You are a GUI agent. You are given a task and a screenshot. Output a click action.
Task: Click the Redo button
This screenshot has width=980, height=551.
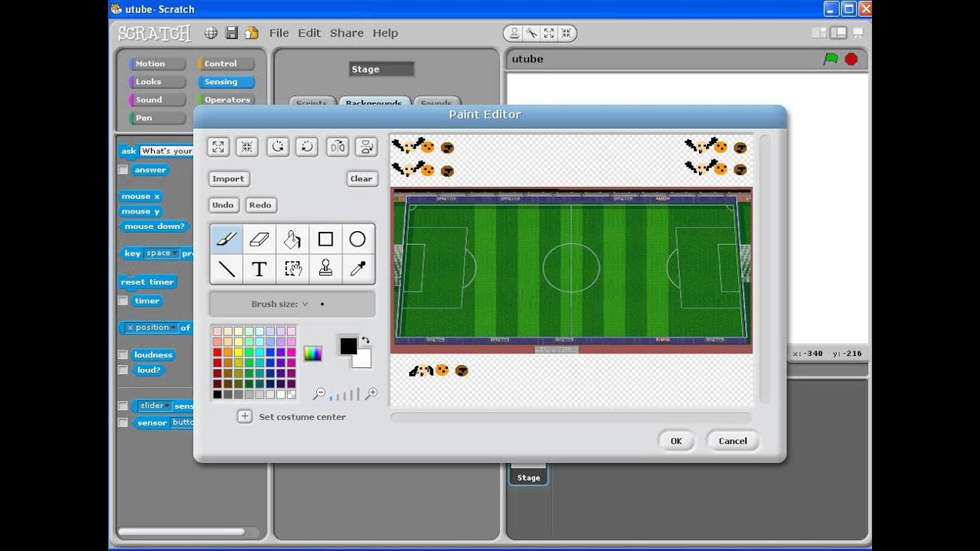(x=260, y=205)
